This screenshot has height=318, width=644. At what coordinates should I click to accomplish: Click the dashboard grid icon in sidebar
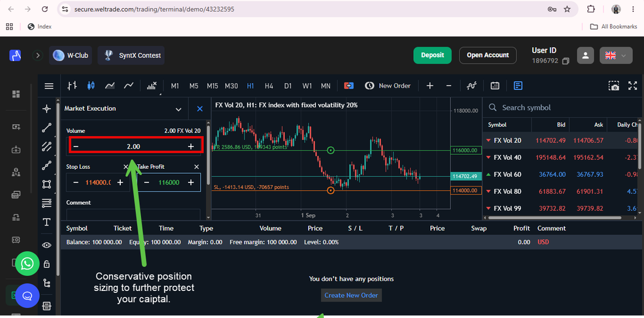(16, 94)
